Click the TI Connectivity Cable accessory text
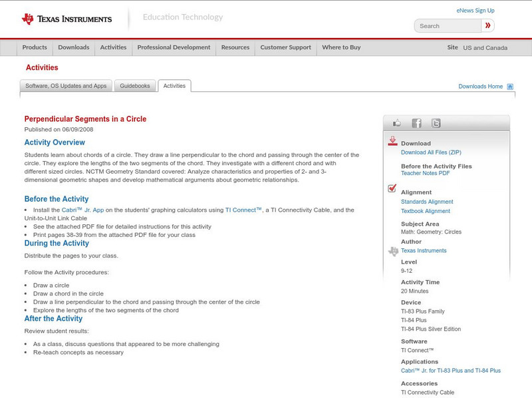This screenshot has height=398, width=532. pos(428,393)
